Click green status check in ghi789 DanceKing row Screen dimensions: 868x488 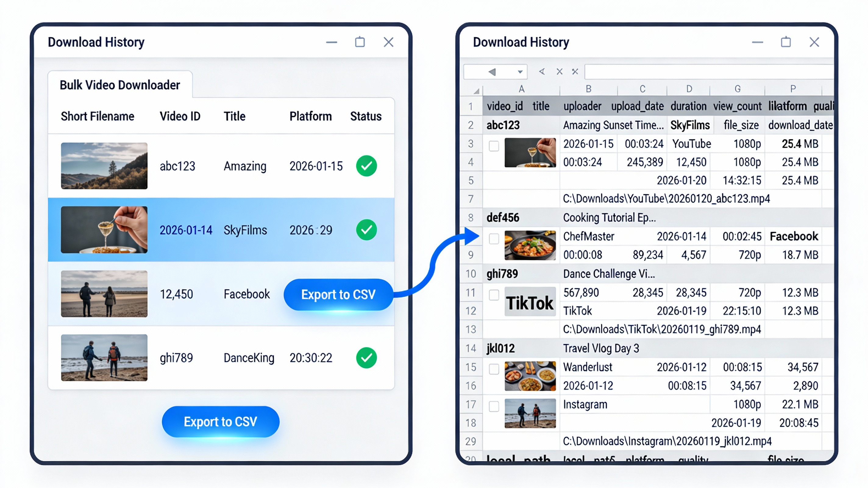(366, 358)
